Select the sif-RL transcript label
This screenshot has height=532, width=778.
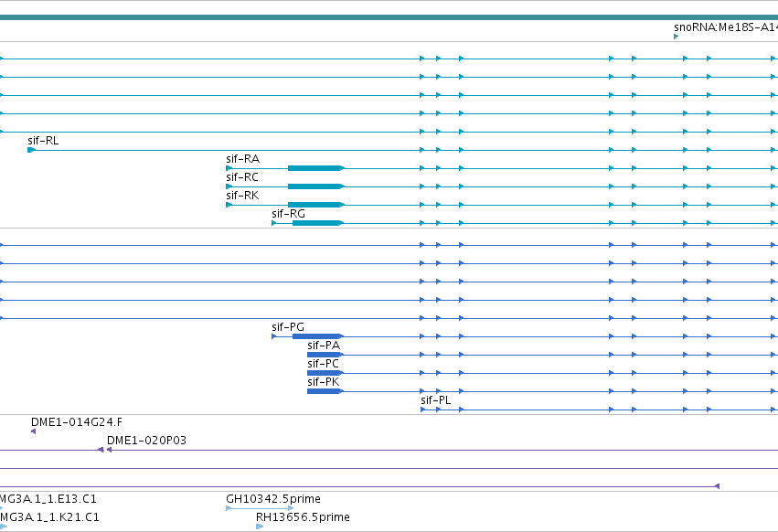tap(43, 141)
